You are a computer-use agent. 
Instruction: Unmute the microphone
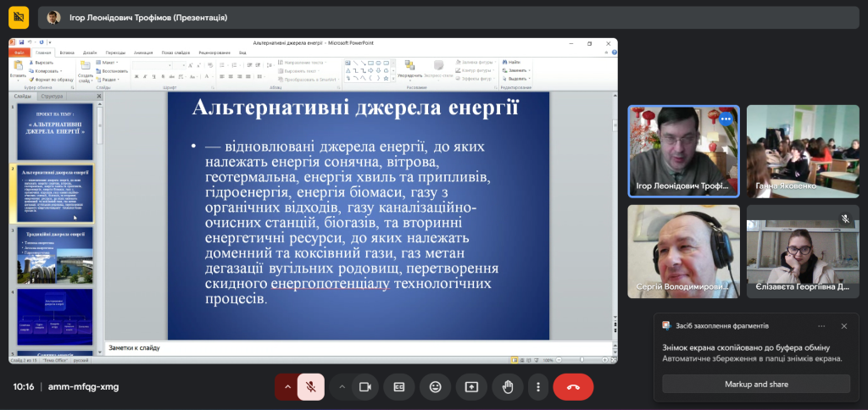pyautogui.click(x=311, y=387)
